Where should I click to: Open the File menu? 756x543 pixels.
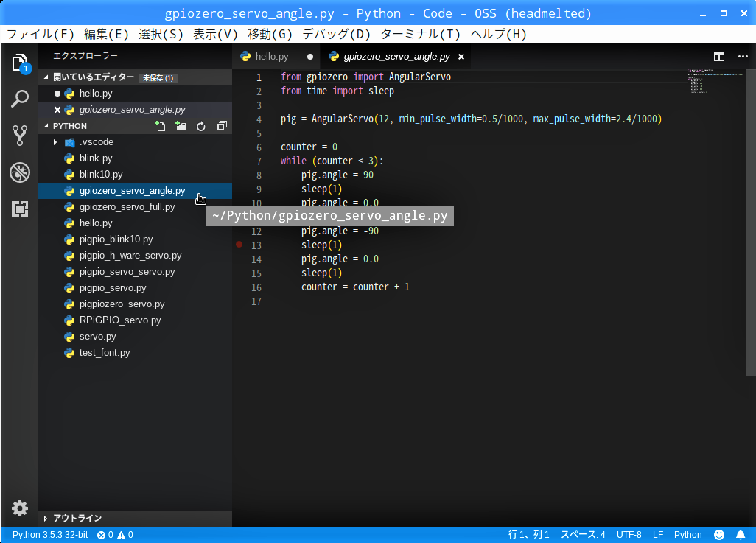tap(41, 34)
